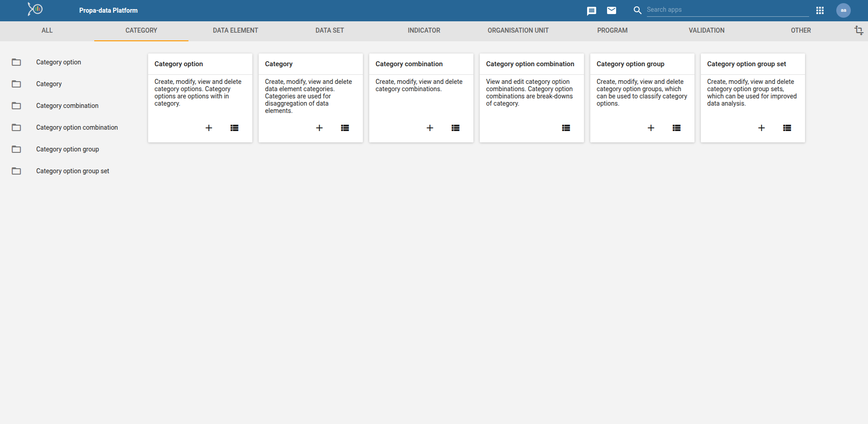Click the add icon on Category option card
Viewport: 868px width, 424px height.
[209, 128]
